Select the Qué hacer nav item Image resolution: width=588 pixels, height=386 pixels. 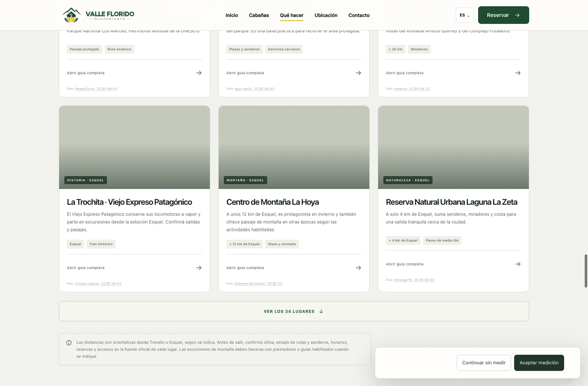point(292,15)
